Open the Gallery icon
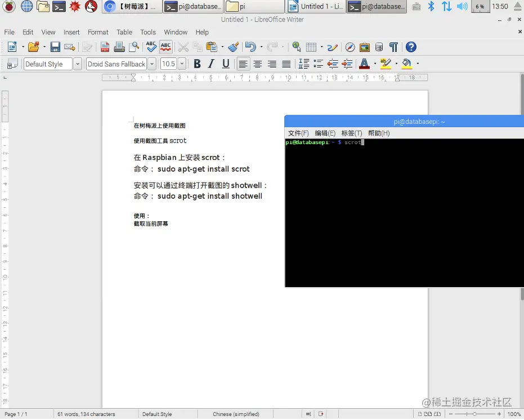 click(365, 47)
